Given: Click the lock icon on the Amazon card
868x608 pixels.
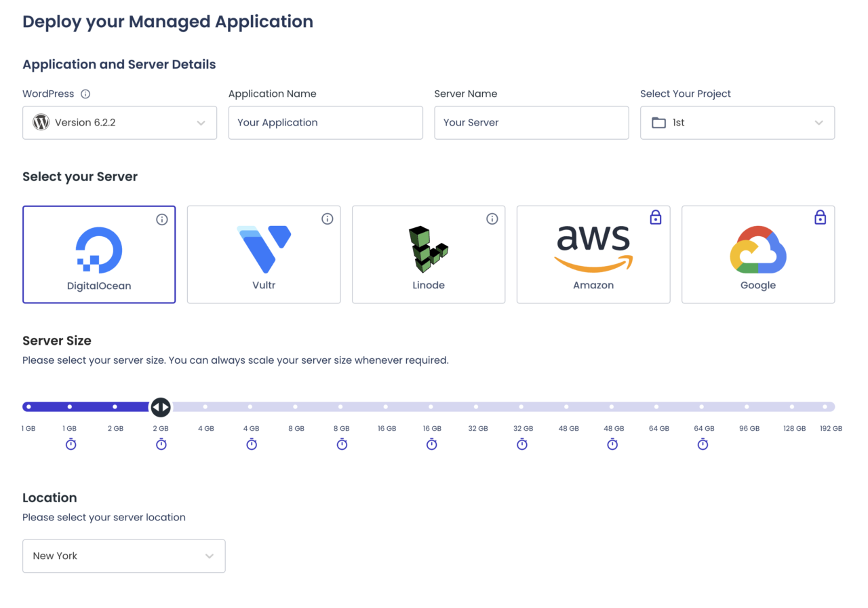Looking at the screenshot, I should click(x=656, y=217).
